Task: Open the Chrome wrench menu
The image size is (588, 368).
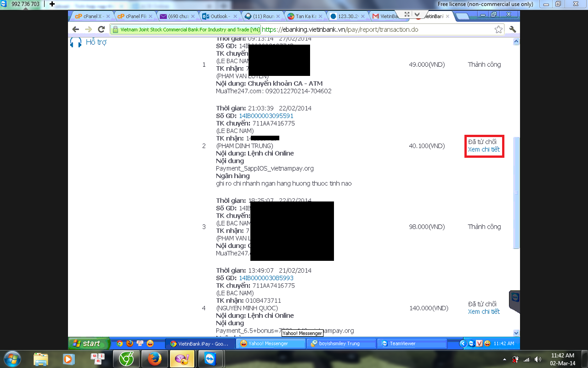Action: coord(513,29)
